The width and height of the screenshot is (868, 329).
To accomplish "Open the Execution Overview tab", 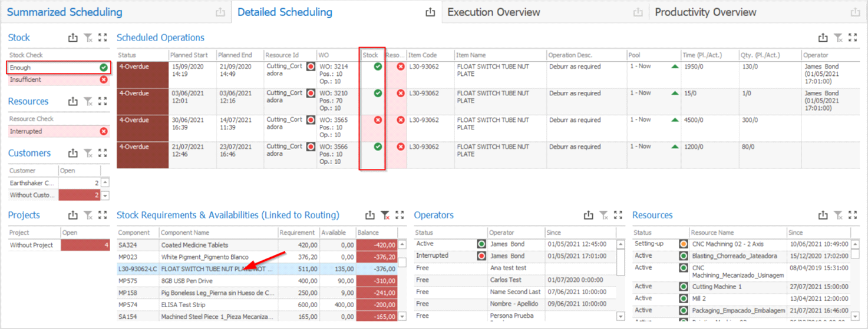I will click(494, 12).
